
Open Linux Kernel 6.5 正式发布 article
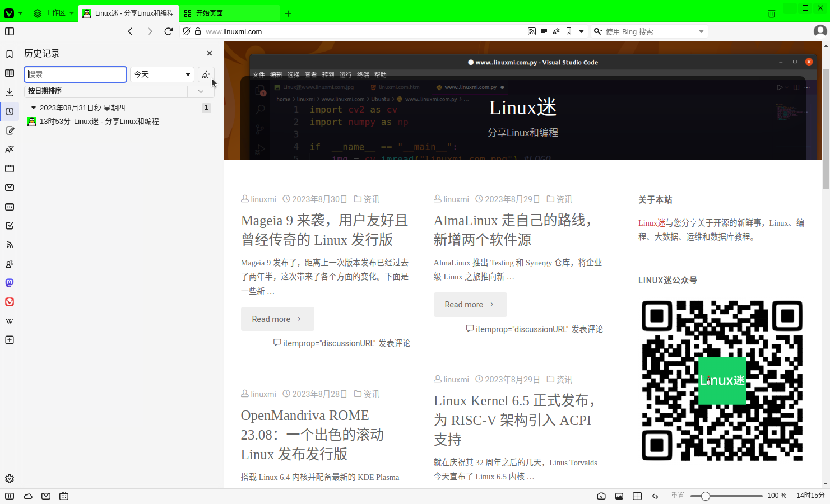point(514,420)
